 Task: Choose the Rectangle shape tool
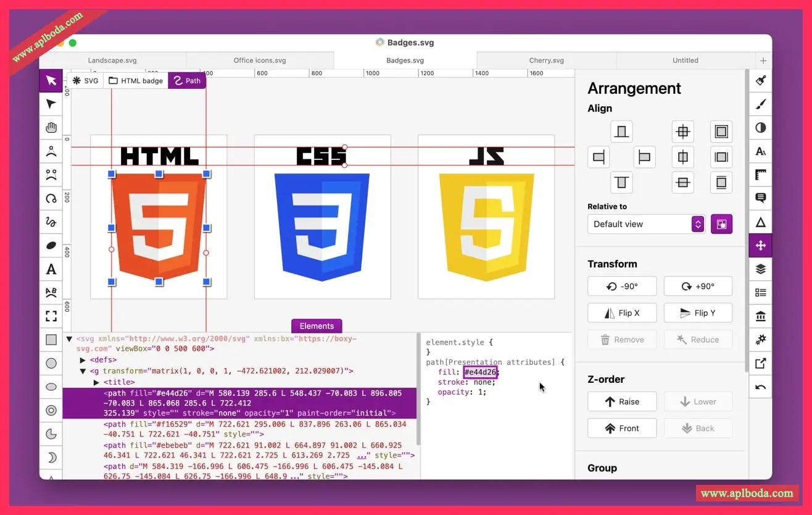pos(51,340)
